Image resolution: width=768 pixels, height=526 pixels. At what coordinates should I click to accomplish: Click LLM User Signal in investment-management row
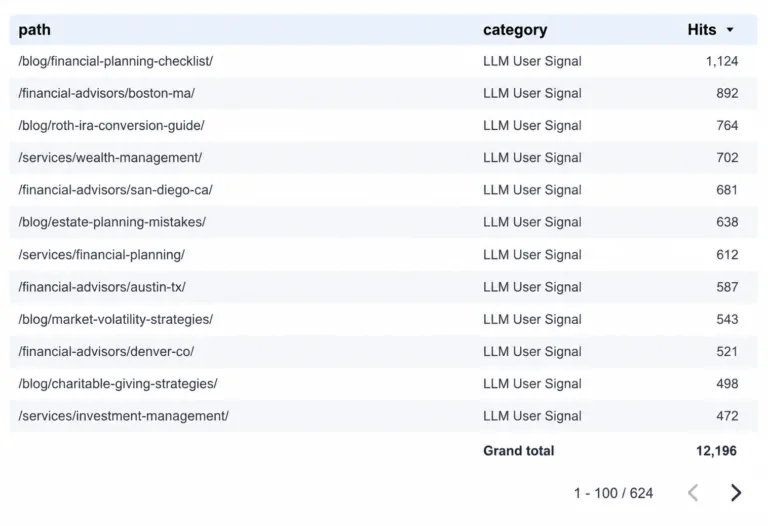532,416
